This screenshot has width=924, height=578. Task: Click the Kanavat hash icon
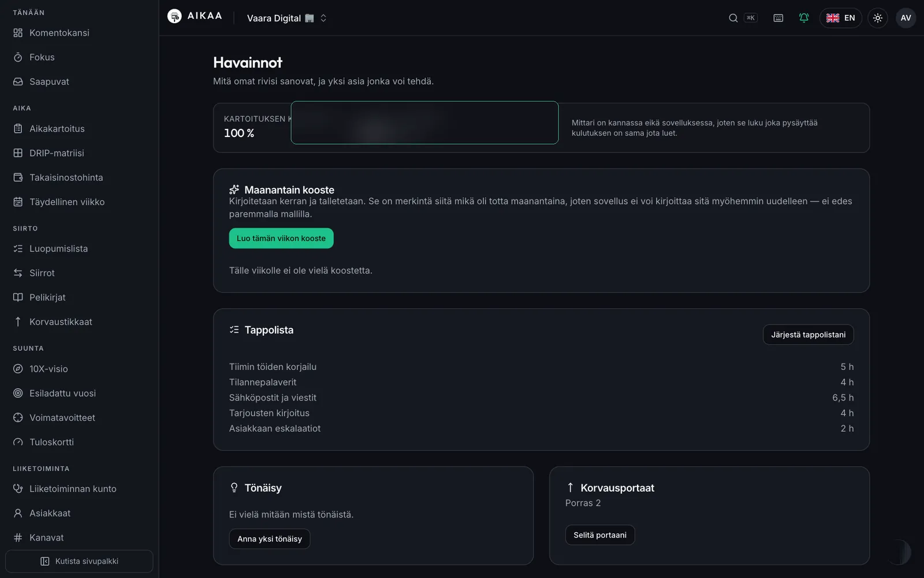(x=18, y=538)
